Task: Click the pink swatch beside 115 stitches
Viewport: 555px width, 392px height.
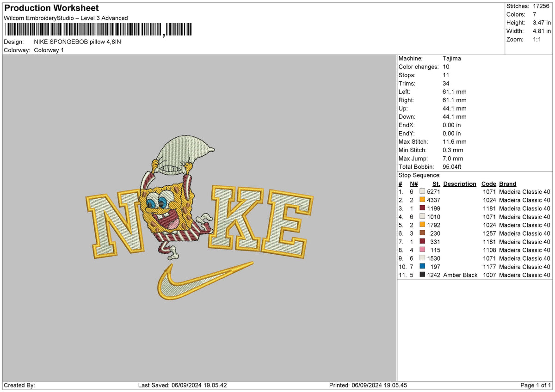Action: tap(422, 250)
